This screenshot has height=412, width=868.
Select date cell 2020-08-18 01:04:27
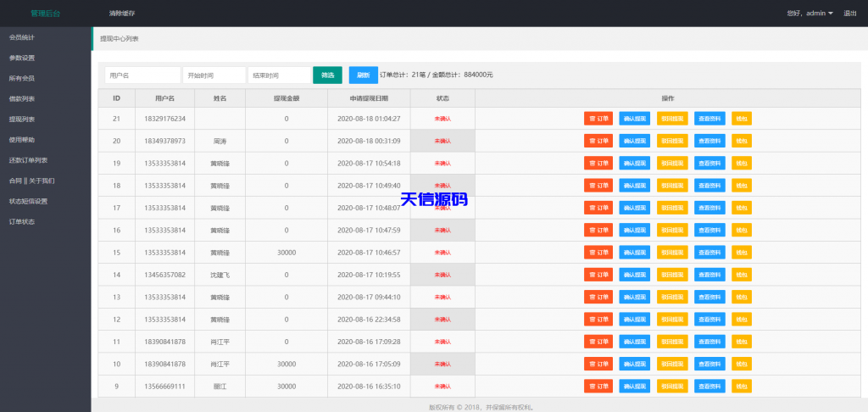[x=369, y=119]
